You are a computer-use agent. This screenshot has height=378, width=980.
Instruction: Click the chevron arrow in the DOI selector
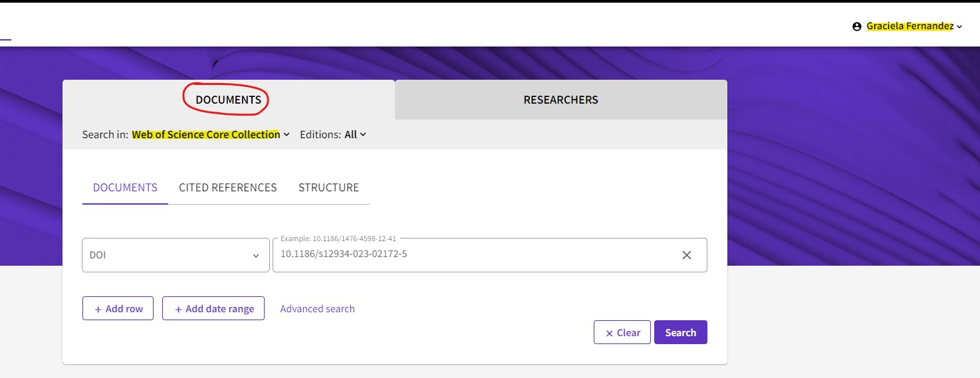[256, 256]
